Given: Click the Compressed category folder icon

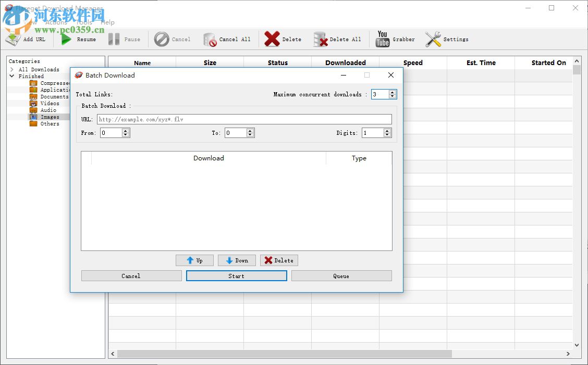Looking at the screenshot, I should click(33, 83).
